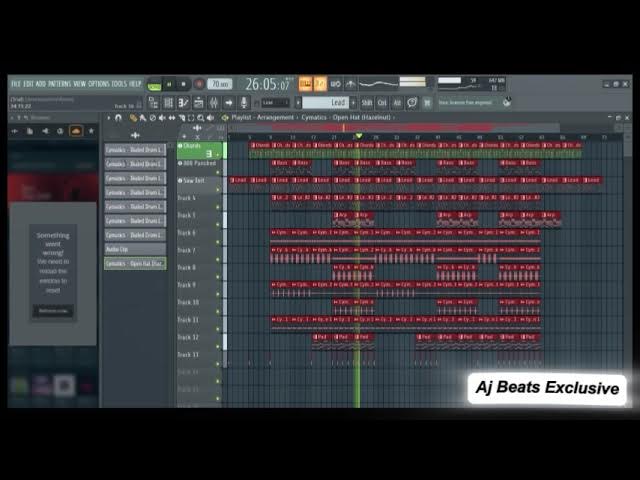Select the Paint brush tool
Image resolution: width=640 pixels, height=480 pixels.
pyautogui.click(x=142, y=118)
